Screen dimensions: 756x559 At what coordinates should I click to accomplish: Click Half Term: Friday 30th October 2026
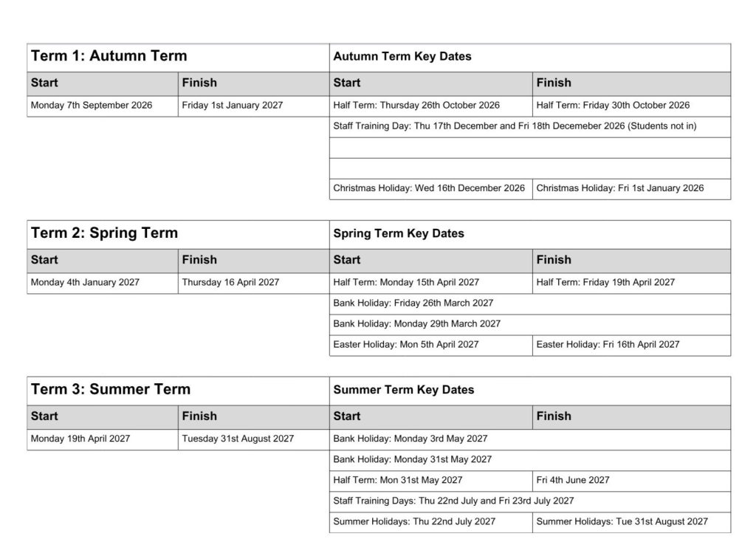(x=613, y=105)
